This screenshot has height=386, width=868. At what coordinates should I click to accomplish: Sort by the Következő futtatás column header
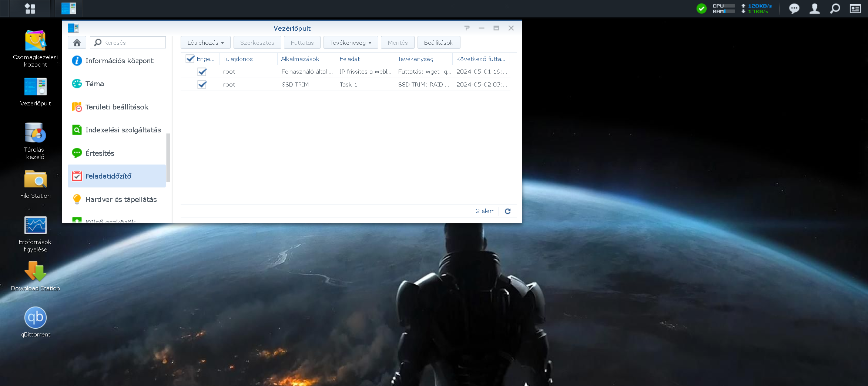[480, 59]
